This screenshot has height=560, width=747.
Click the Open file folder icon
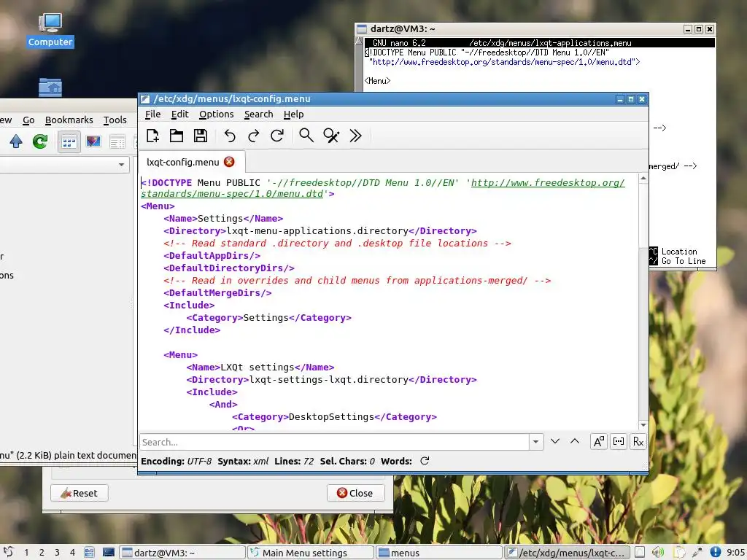[x=177, y=136]
